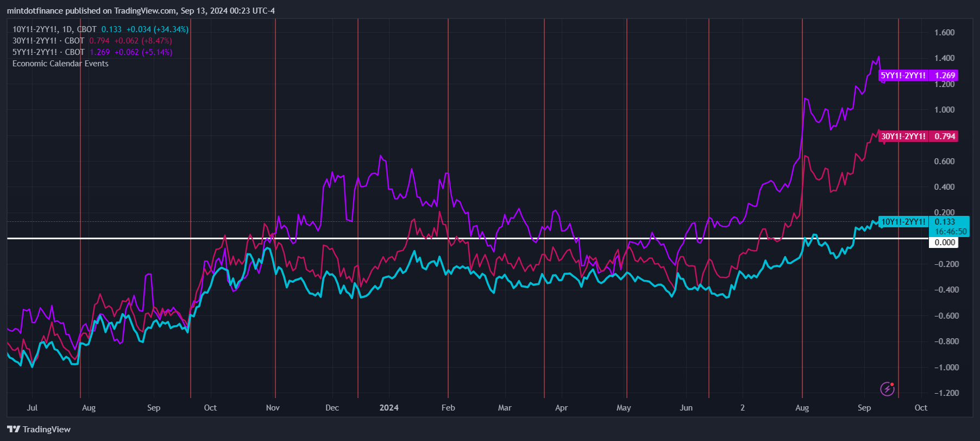Click the Sep label near the chart start
Viewport: 980px width, 441px height.
coord(154,408)
